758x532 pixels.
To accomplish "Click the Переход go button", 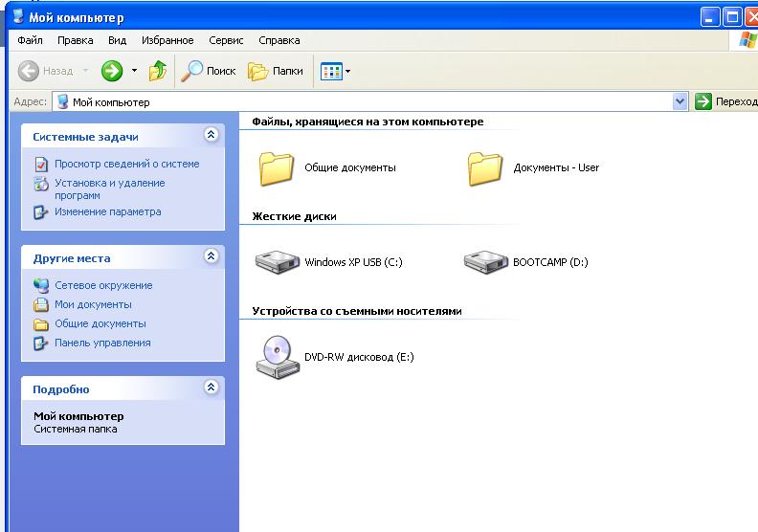I will coord(726,101).
